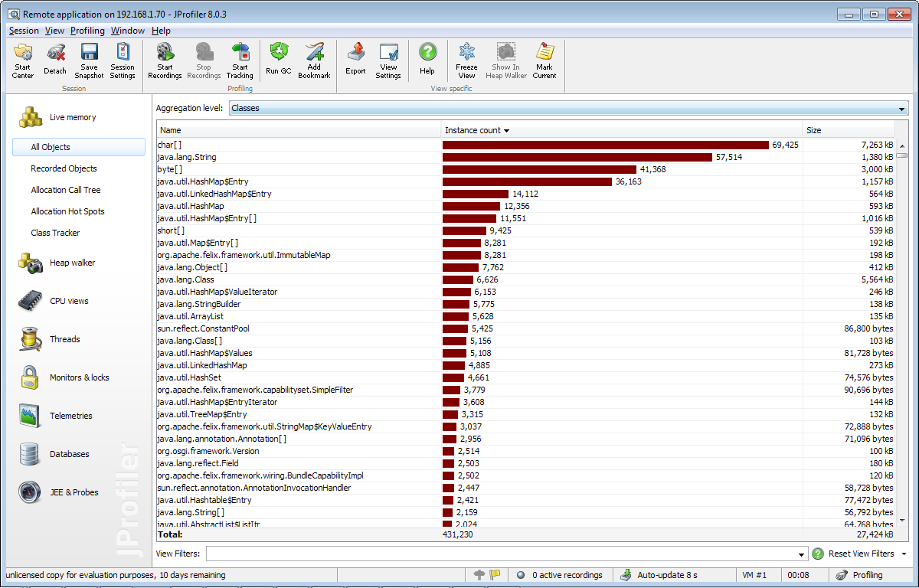Start Tracking with the toolbar icon

(240, 61)
